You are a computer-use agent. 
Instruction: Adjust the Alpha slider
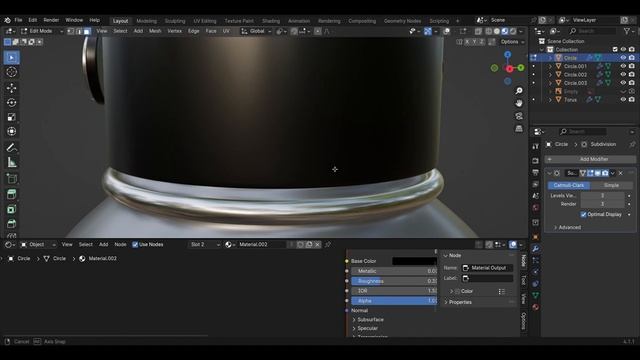click(394, 301)
